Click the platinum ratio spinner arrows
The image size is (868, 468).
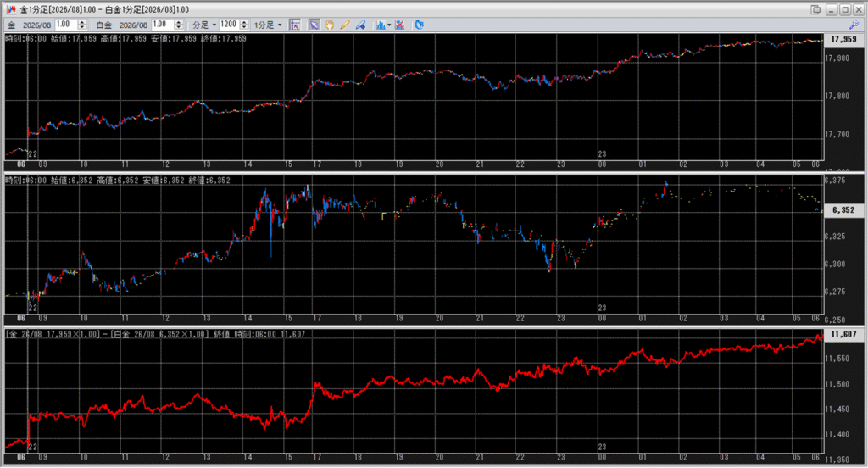click(179, 25)
